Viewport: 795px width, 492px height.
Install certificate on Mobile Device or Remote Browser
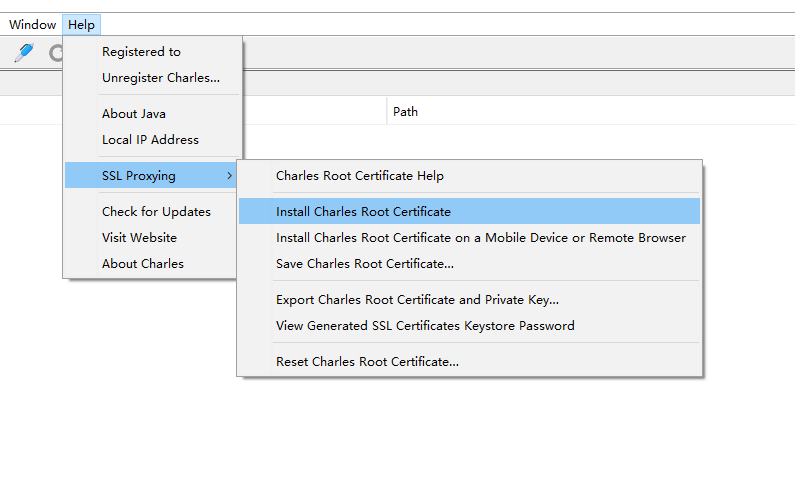(469, 237)
